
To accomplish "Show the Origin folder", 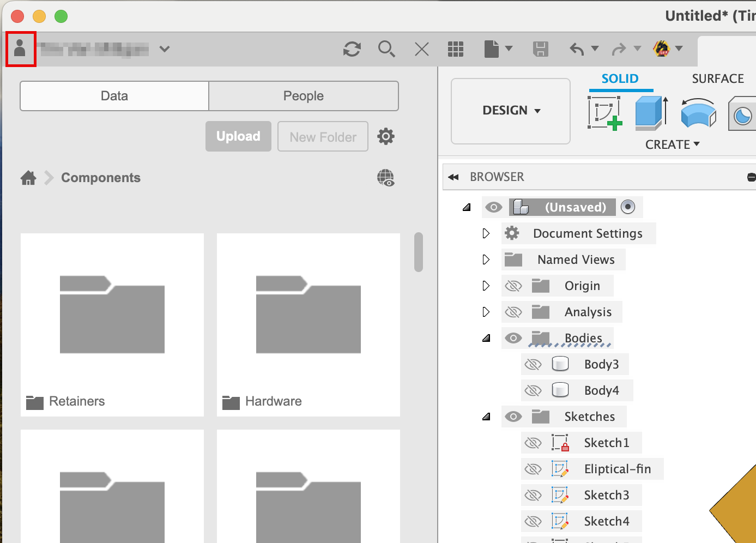I will click(x=513, y=286).
